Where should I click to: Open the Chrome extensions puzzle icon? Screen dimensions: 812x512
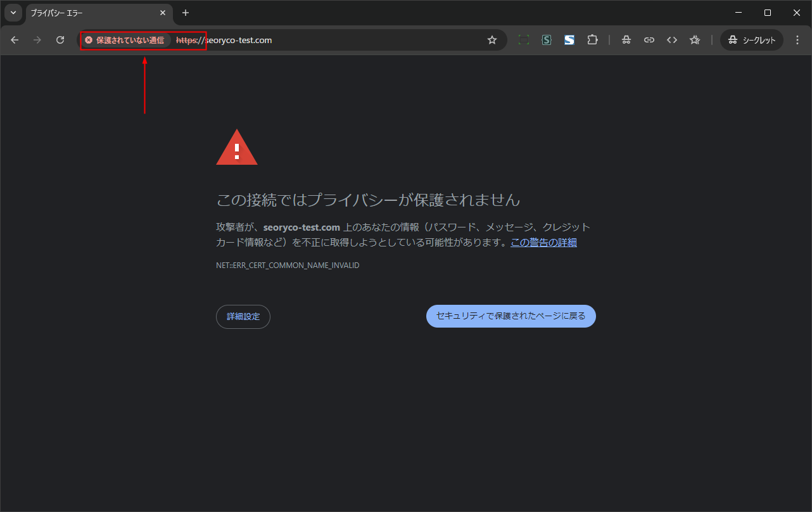(592, 39)
